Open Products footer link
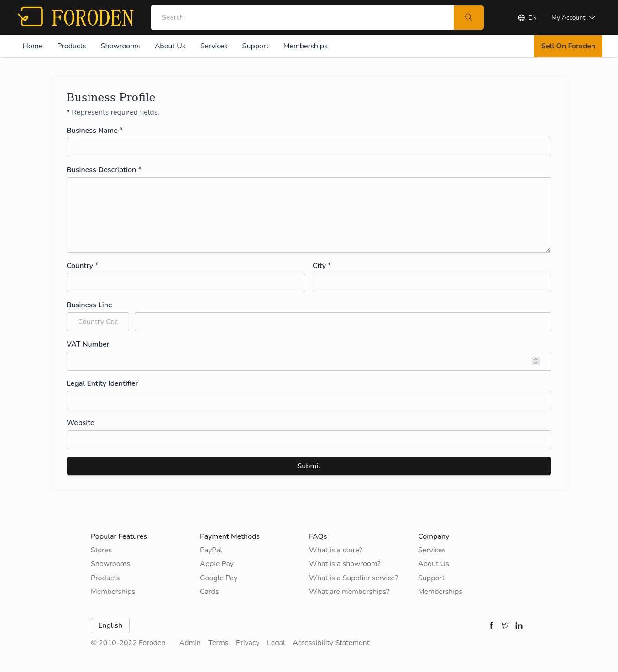618x672 pixels. [x=105, y=578]
